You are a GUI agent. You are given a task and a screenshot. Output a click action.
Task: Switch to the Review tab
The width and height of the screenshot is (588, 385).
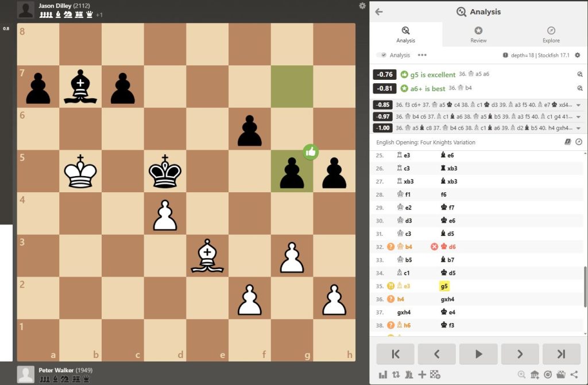pyautogui.click(x=478, y=34)
